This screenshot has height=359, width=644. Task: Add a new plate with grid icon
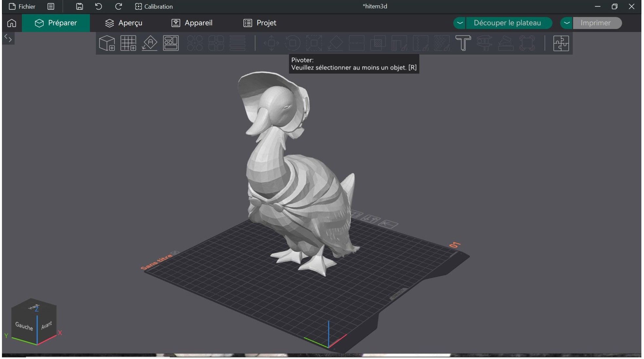128,43
